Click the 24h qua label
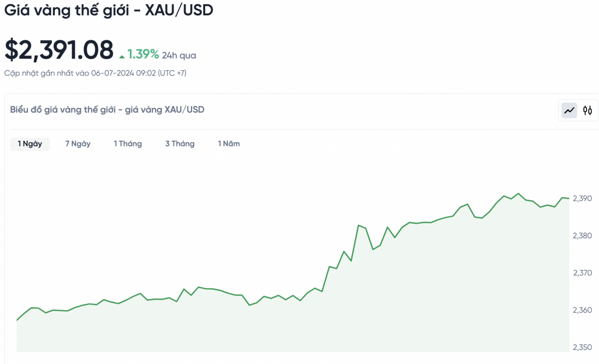 click(179, 55)
